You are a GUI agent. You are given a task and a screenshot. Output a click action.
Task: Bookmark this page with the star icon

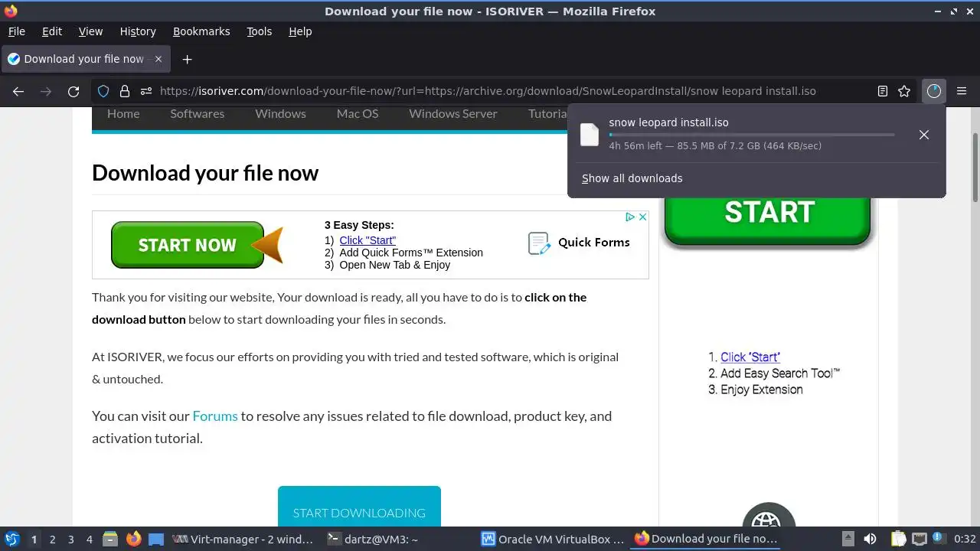pyautogui.click(x=904, y=91)
